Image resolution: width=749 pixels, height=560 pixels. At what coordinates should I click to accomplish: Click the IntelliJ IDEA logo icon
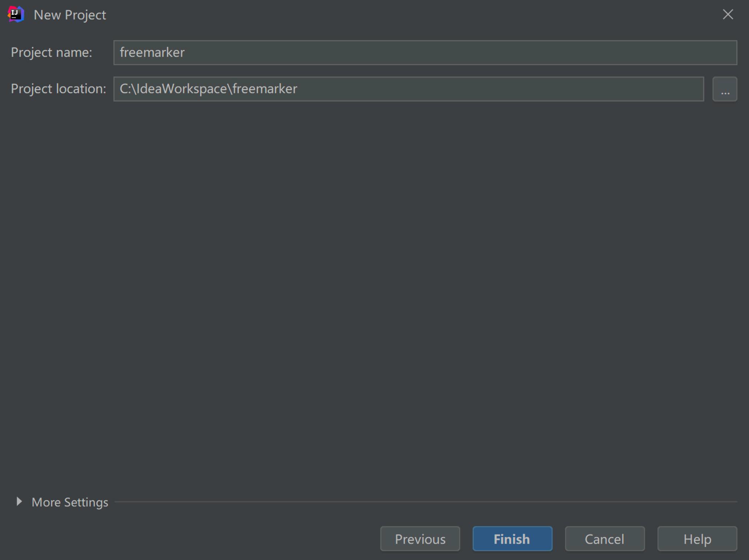[x=16, y=15]
